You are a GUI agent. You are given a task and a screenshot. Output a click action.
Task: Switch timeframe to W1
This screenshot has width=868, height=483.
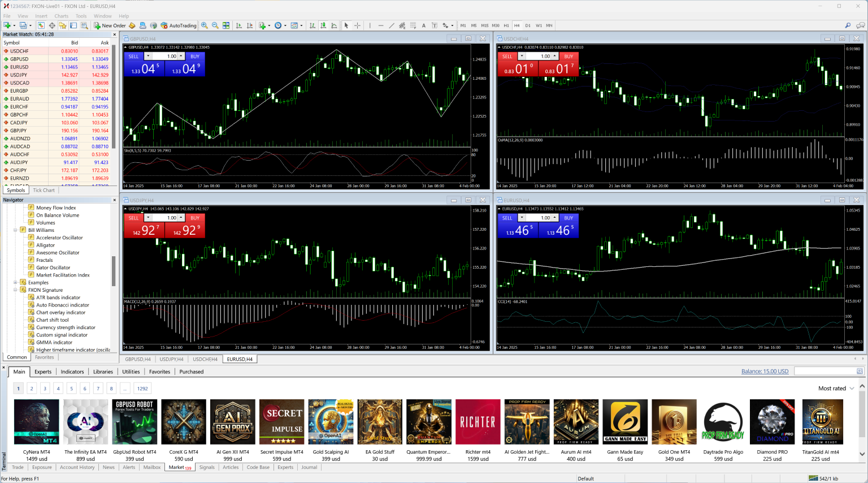tap(539, 25)
